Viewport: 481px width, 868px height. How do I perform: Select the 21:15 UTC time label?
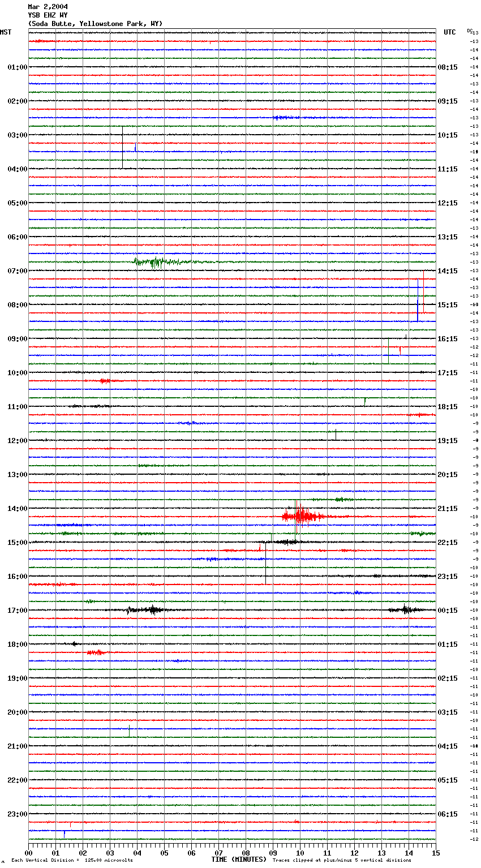point(447,509)
